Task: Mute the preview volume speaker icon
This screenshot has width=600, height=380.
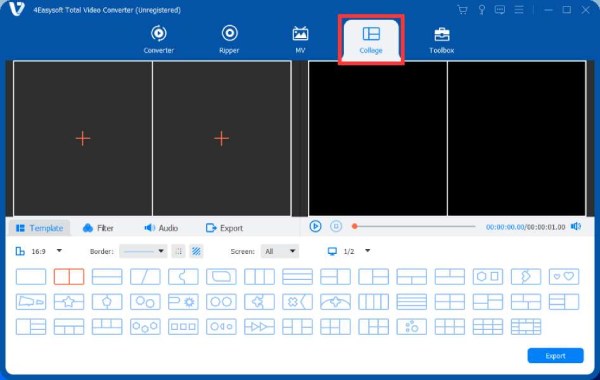Action: point(576,227)
